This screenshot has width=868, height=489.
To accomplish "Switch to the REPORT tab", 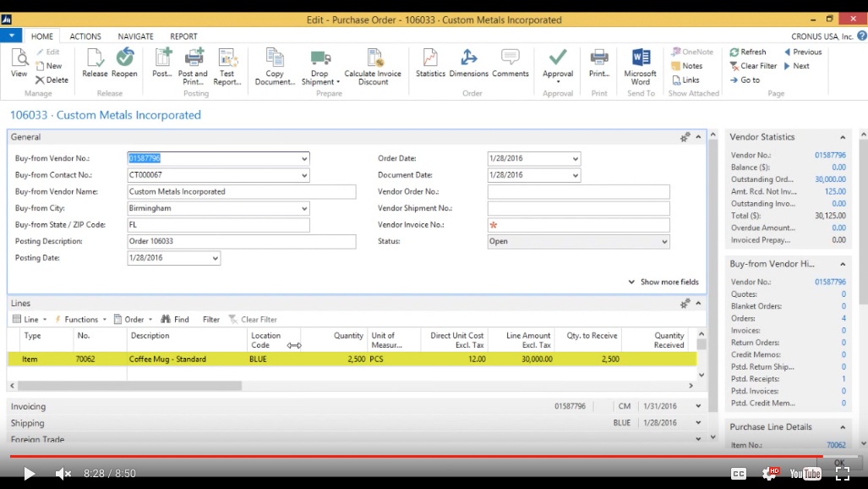I will coord(183,36).
